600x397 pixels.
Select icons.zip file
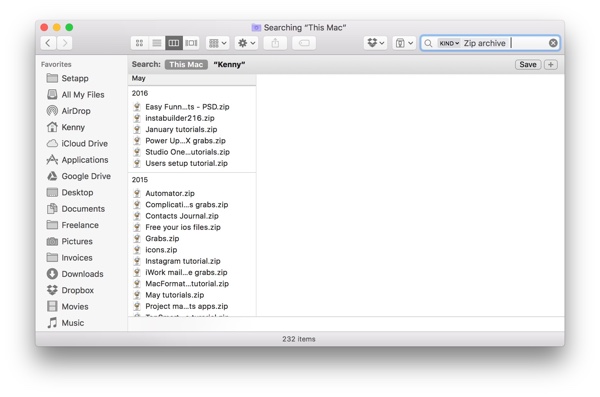161,250
